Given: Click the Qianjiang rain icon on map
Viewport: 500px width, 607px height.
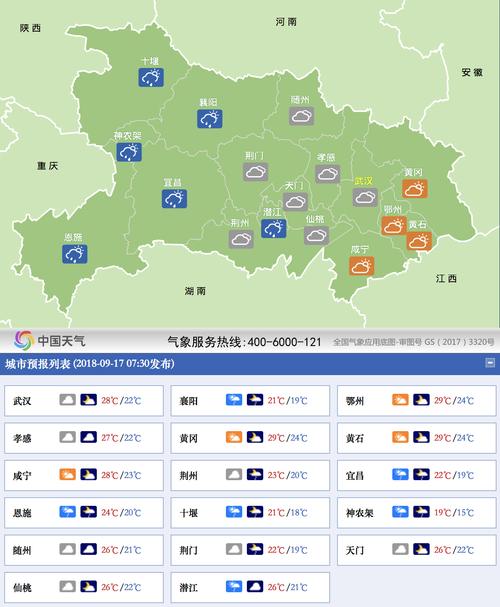Looking at the screenshot, I should pyautogui.click(x=274, y=228).
